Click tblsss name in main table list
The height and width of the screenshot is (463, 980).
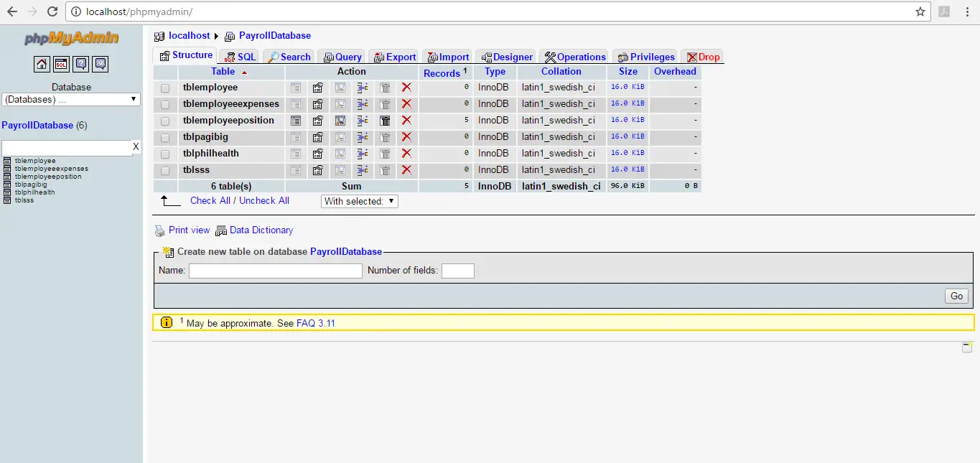click(x=196, y=170)
